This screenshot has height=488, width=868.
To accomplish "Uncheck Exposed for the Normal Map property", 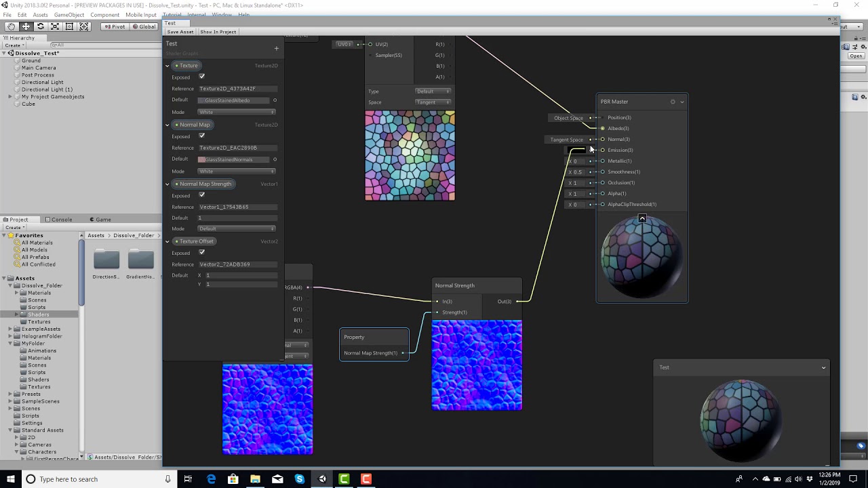I will coord(201,136).
